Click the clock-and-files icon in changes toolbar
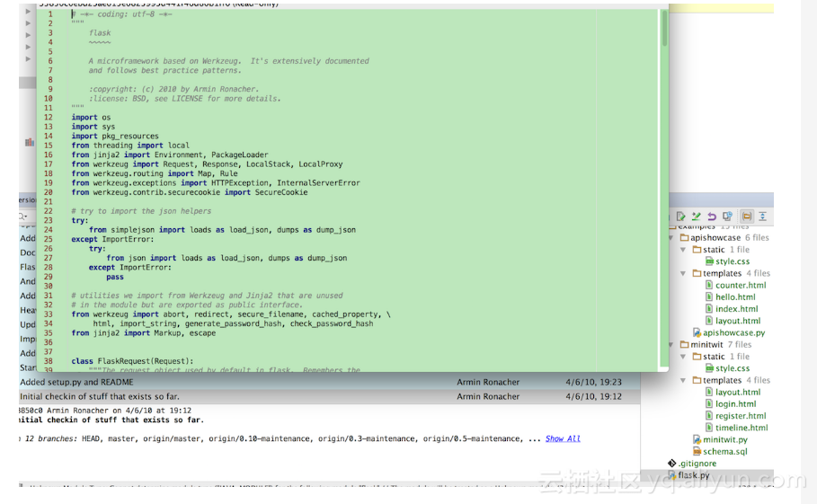This screenshot has width=817, height=504. 727,217
